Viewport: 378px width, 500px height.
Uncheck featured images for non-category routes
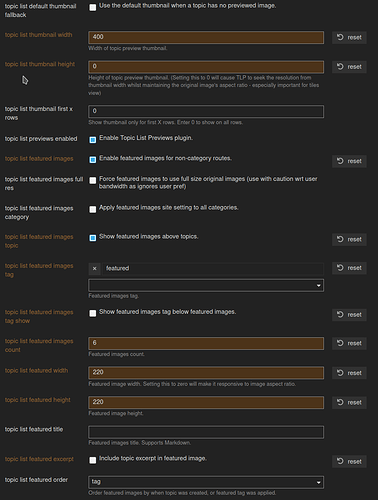click(93, 160)
